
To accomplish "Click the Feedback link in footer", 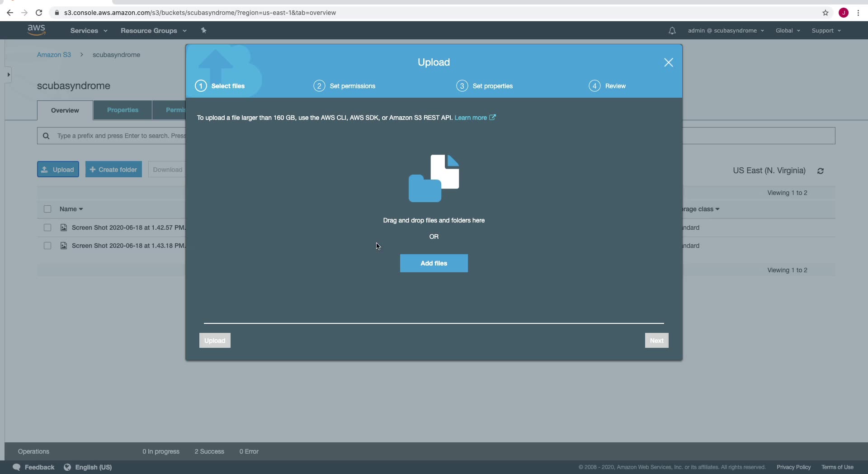I will 39,467.
